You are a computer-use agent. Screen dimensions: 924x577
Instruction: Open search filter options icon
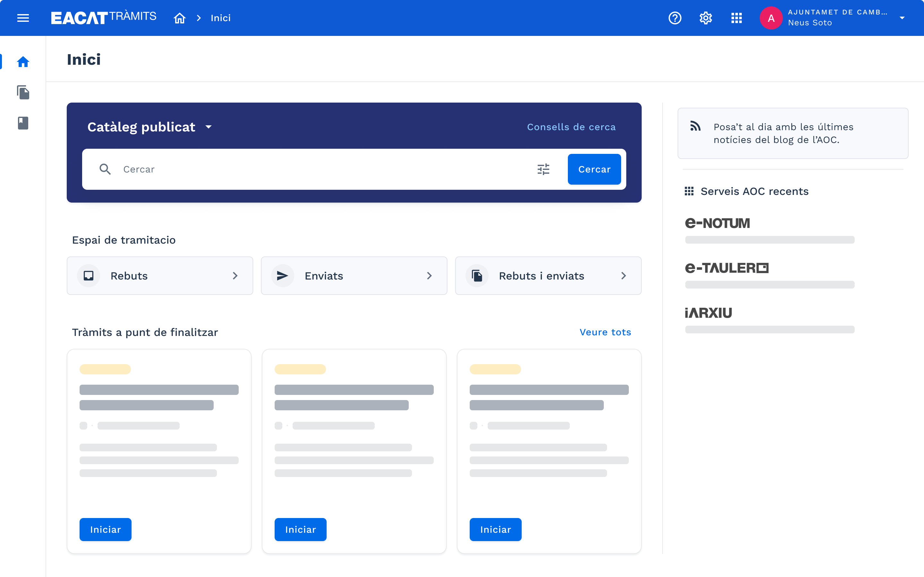(x=543, y=169)
